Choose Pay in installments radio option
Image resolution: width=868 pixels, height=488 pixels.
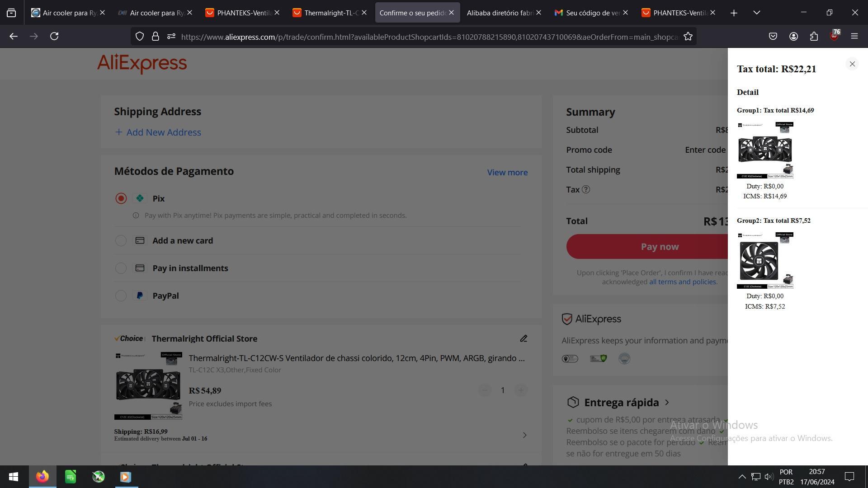click(x=121, y=268)
